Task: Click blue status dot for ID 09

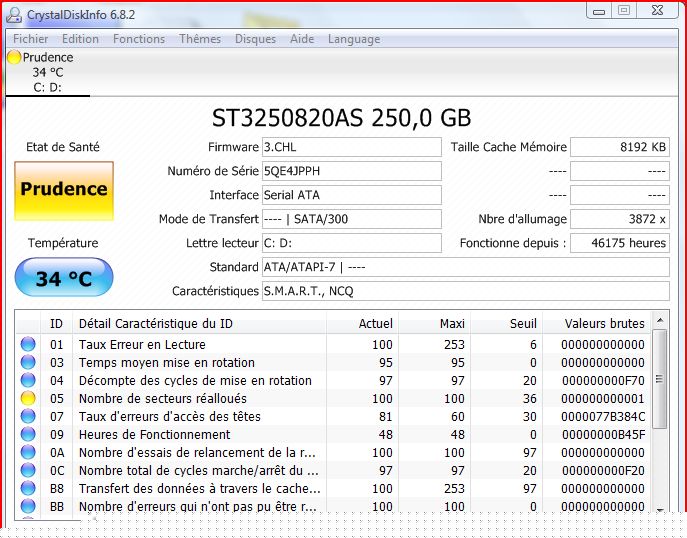Action: click(x=28, y=434)
